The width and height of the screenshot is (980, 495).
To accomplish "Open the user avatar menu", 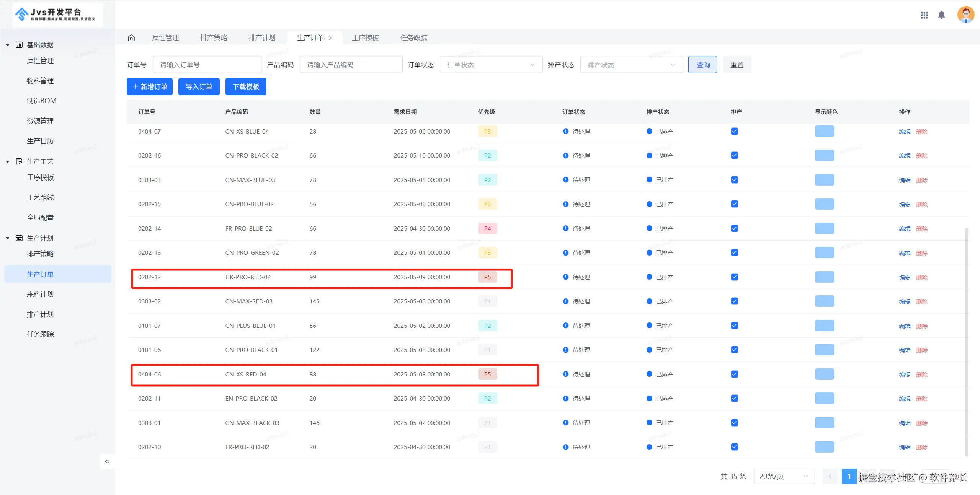I will 965,15.
